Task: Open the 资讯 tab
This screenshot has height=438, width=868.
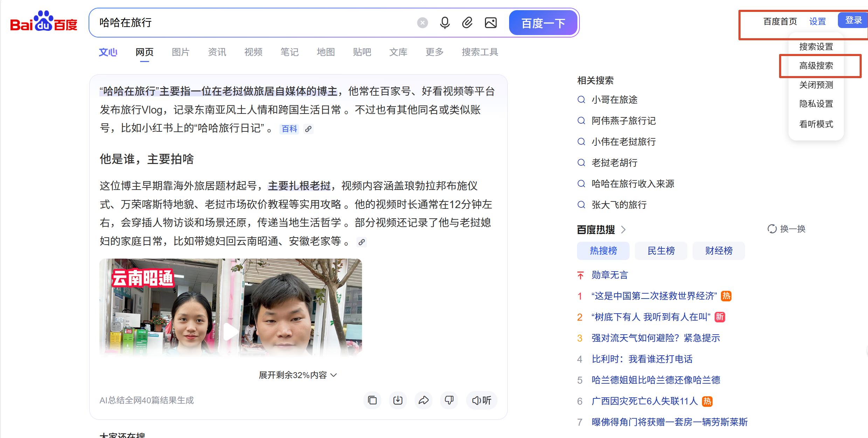Action: pos(217,52)
